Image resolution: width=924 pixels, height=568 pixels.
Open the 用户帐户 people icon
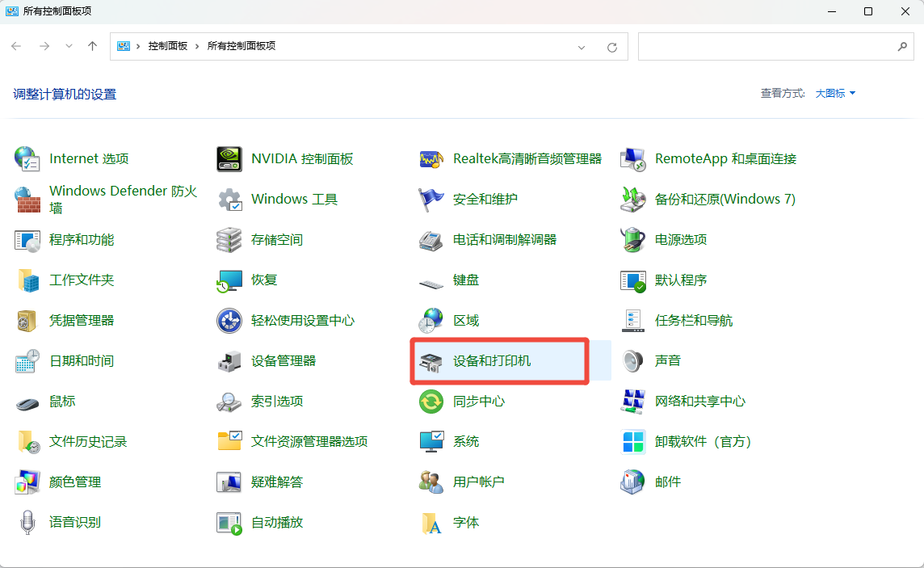click(x=431, y=482)
